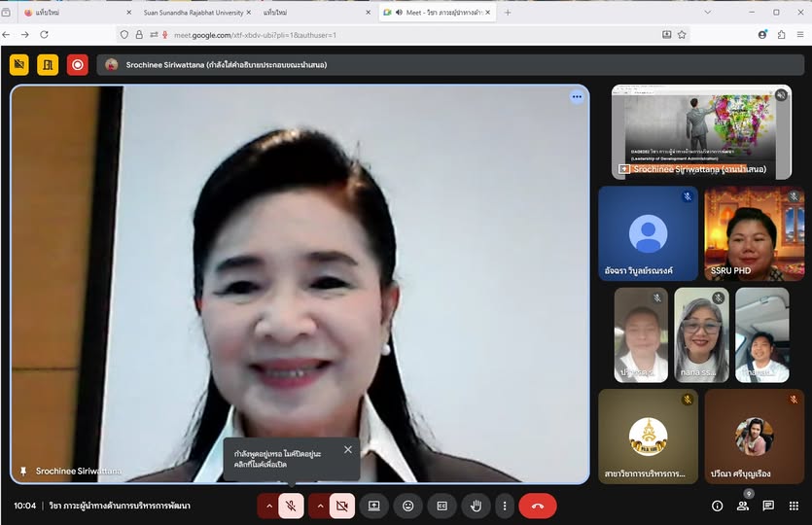
Task: Open more options three-dot menu in toolbar
Action: coord(504,506)
